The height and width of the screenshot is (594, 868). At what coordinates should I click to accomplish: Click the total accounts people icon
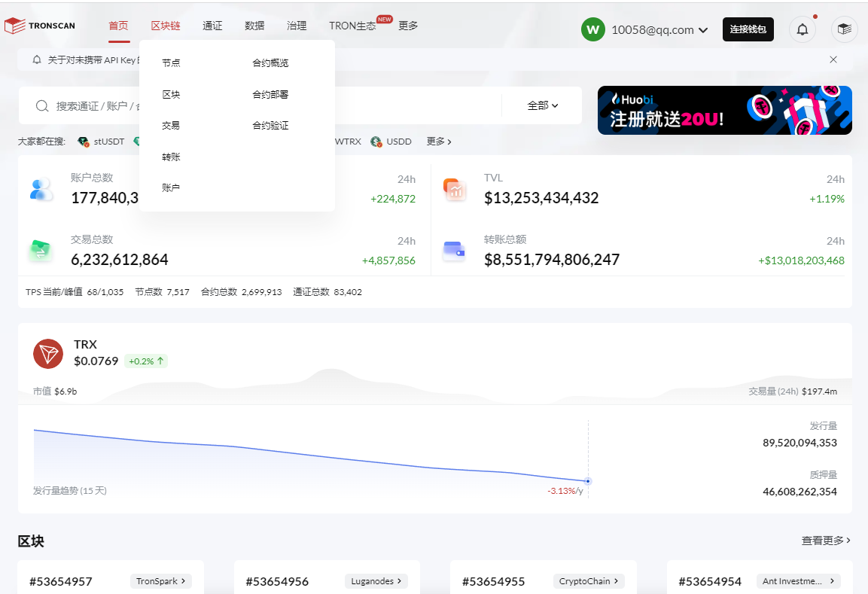[41, 189]
